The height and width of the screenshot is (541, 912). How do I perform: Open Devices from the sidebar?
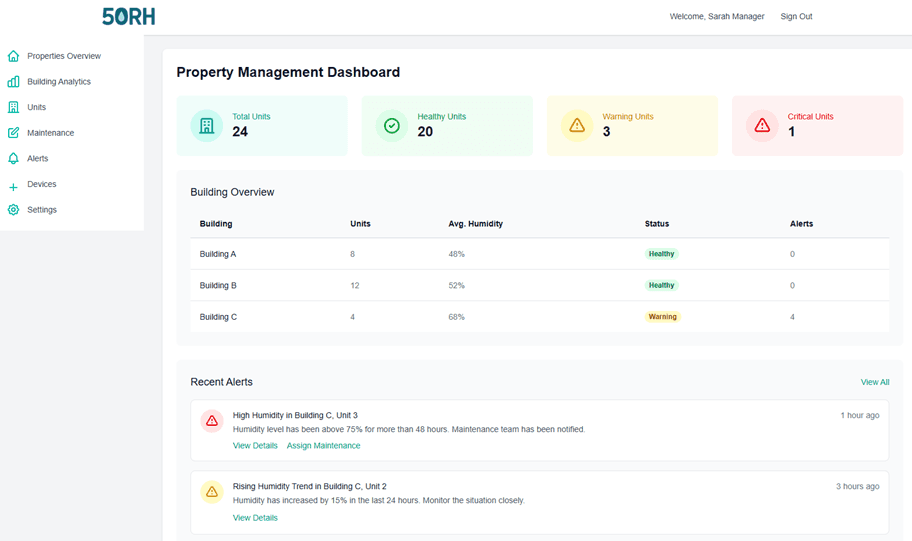(42, 184)
